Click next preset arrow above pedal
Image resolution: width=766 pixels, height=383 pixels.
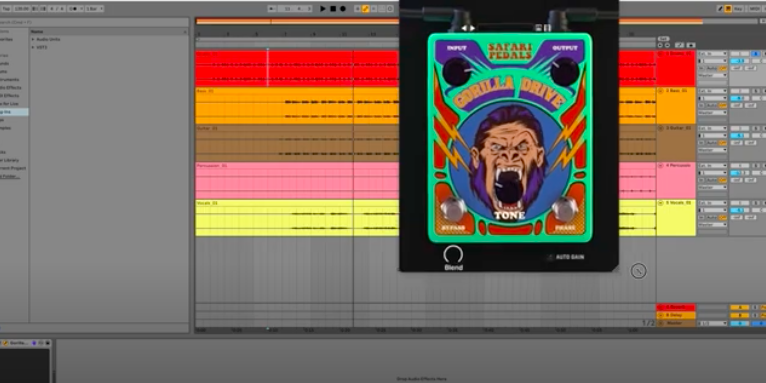(472, 28)
